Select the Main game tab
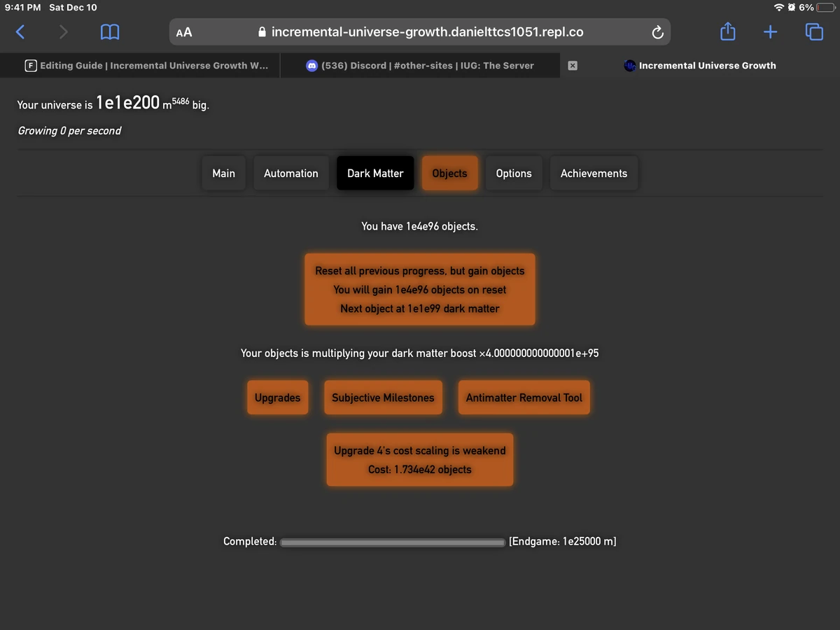Image resolution: width=840 pixels, height=630 pixels. coord(223,173)
